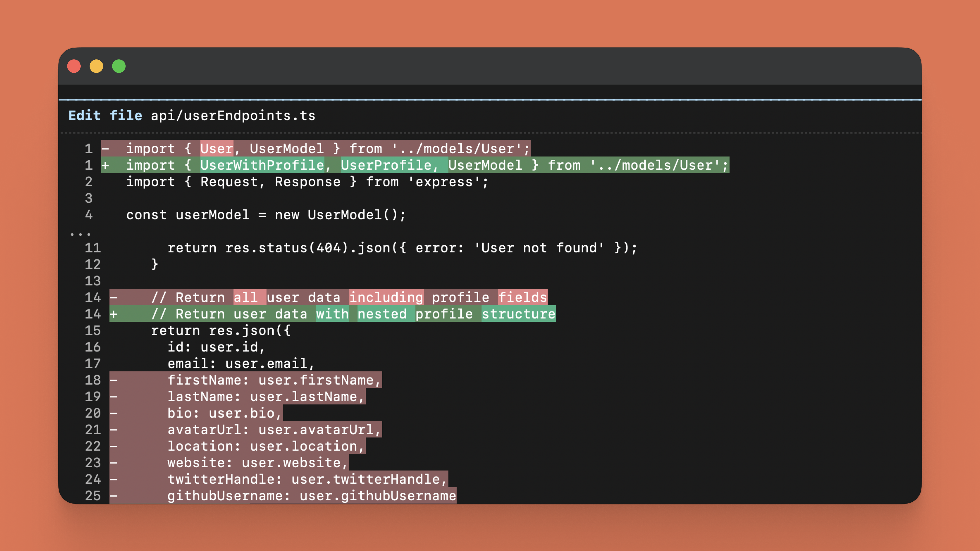
Task: Click the removed 'twitterHandle: user.twitterHandle,' line
Action: pos(307,479)
